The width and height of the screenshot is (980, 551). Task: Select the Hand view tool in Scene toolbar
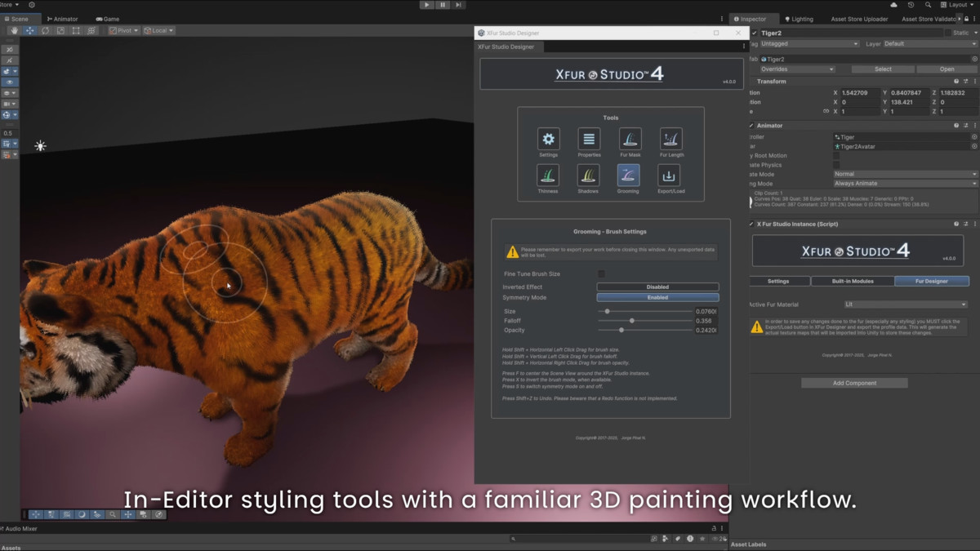pyautogui.click(x=15, y=30)
